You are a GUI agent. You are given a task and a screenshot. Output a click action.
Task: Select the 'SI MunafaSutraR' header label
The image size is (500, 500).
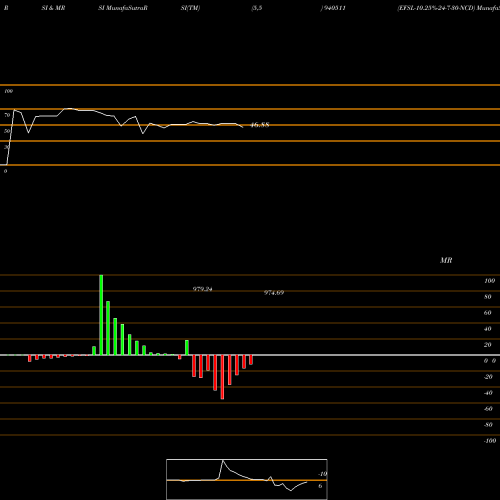123,8
